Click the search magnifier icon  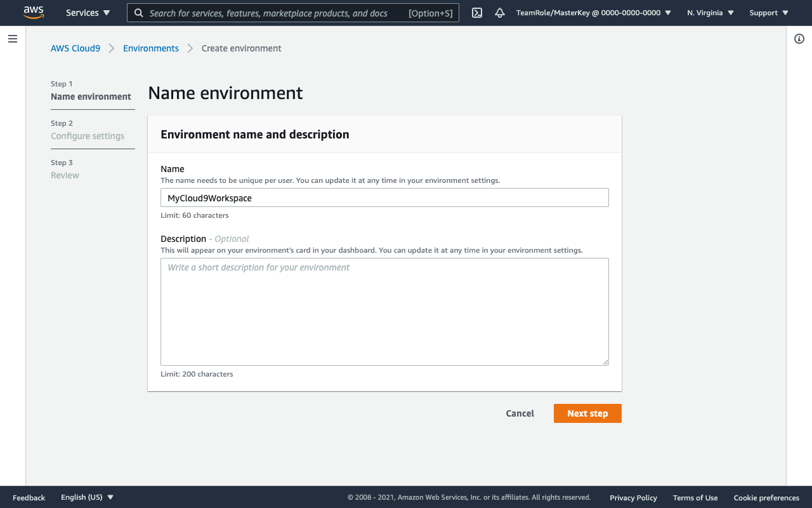[x=139, y=13]
